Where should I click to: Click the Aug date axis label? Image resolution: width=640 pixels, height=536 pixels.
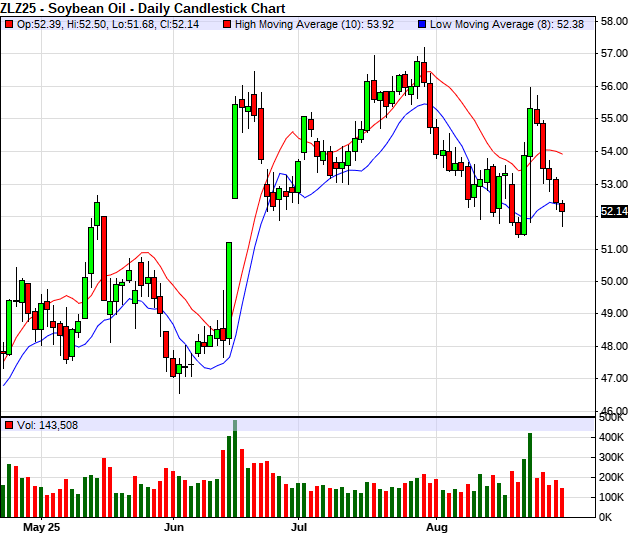(437, 527)
